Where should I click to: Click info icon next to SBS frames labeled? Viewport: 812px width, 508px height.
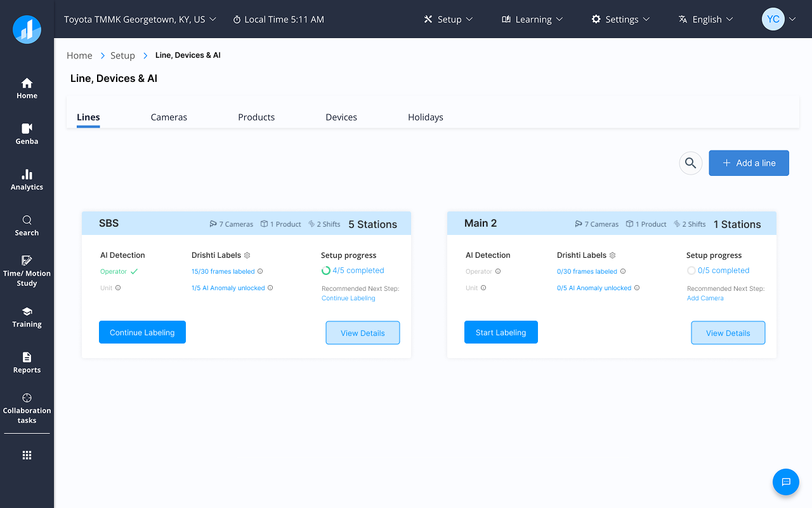tap(260, 271)
